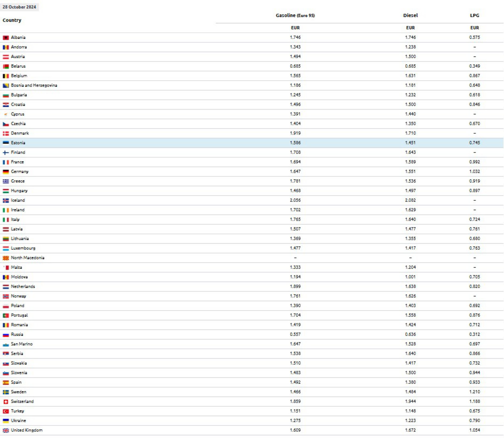The height and width of the screenshot is (438, 504).
Task: Click the Greece flag icon
Action: point(6,181)
